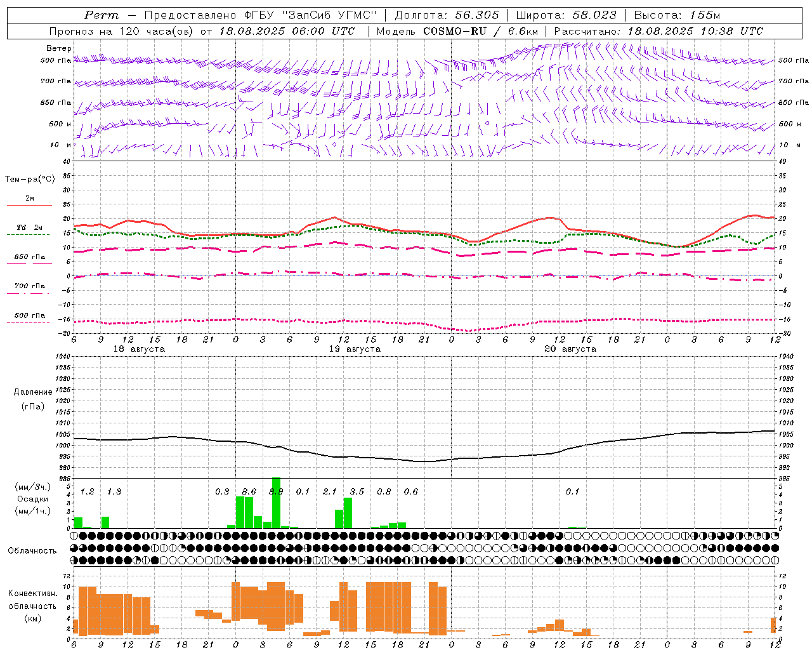This screenshot has width=812, height=650.
Task: Select the dashed "Td 2м" legend entry
Action: (29, 230)
